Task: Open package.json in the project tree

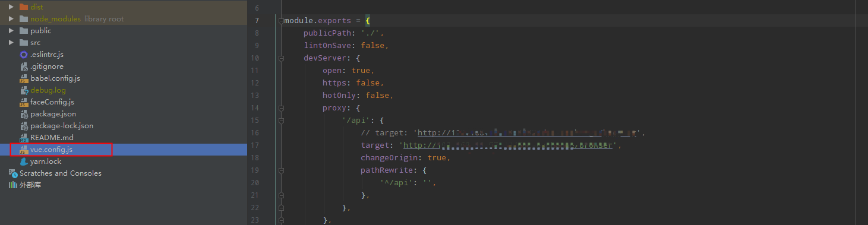Action: coord(53,113)
